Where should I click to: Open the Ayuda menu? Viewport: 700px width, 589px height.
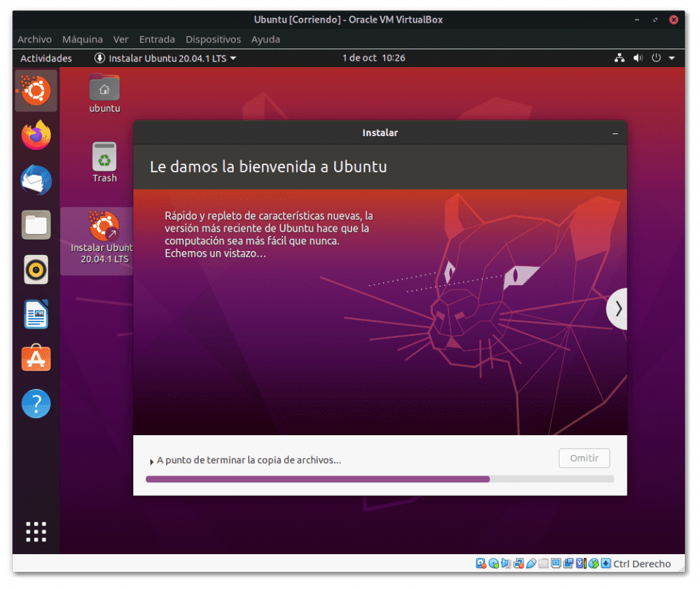click(x=265, y=39)
